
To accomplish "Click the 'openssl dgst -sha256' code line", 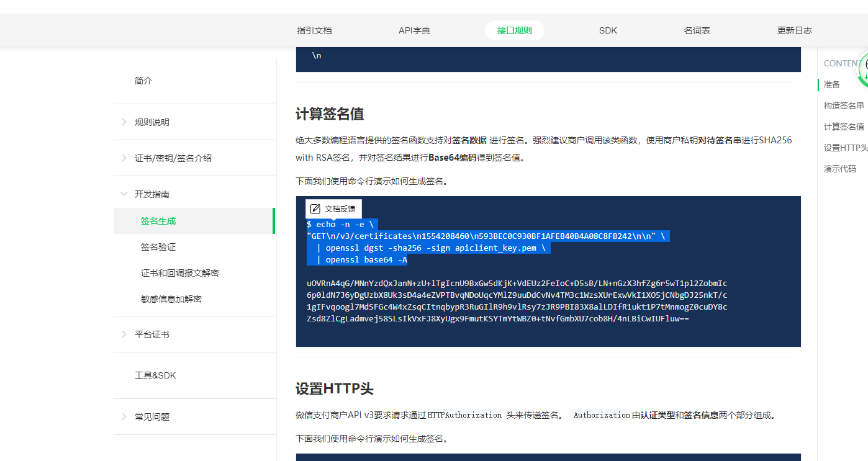I will pyautogui.click(x=431, y=248).
